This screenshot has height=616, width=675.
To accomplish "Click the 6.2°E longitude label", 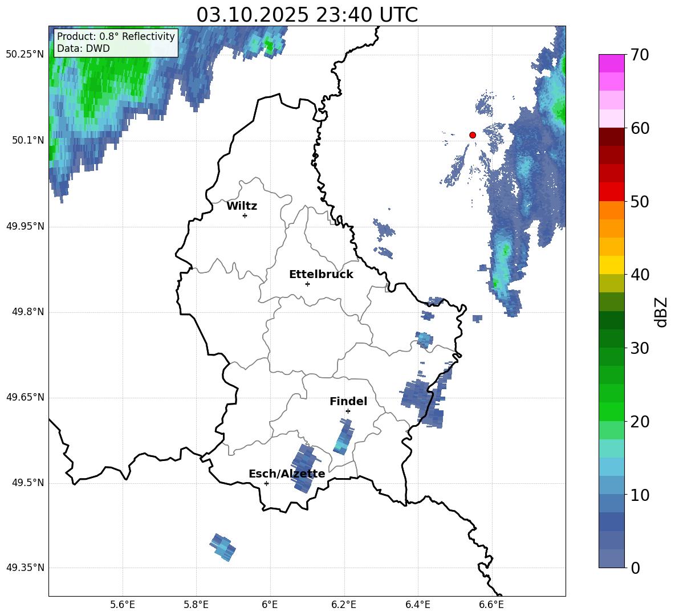I will (x=344, y=605).
